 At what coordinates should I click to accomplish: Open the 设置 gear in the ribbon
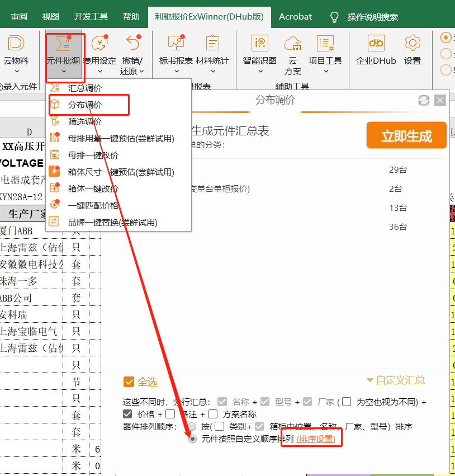413,50
